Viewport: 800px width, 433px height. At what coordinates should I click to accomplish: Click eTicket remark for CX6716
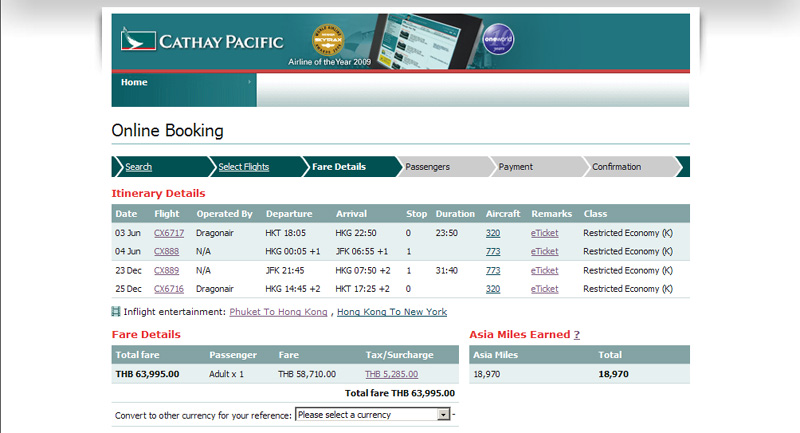click(x=544, y=289)
